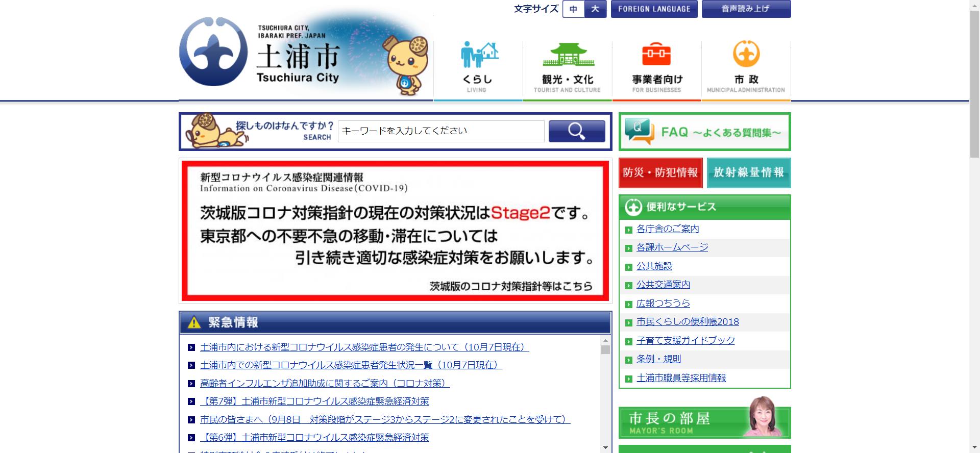Screen dimensions: 980x453
Task: Open the 患者発生状況一覧 (10月7日現在) link
Action: click(351, 365)
